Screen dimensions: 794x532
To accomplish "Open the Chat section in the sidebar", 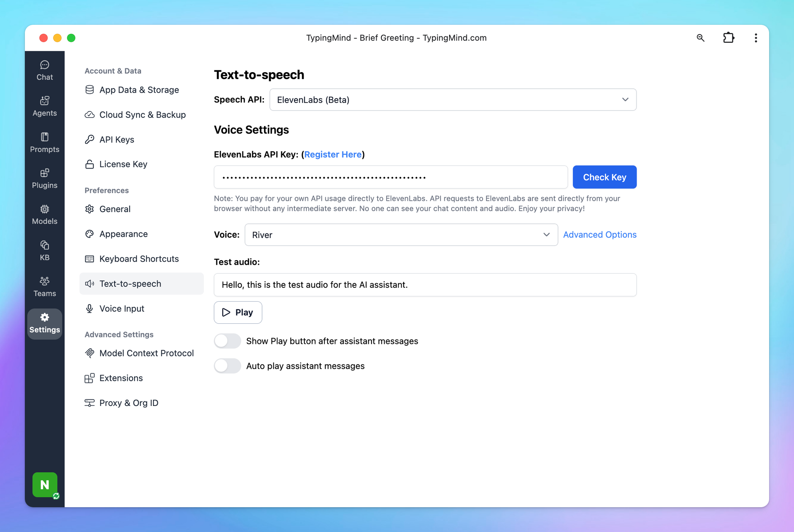I will point(45,70).
